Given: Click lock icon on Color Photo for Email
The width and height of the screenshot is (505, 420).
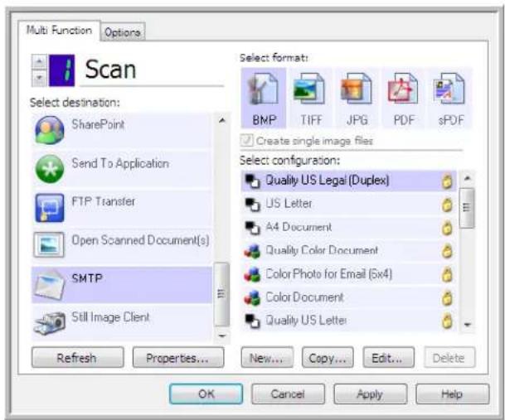Looking at the screenshot, I should 447,274.
